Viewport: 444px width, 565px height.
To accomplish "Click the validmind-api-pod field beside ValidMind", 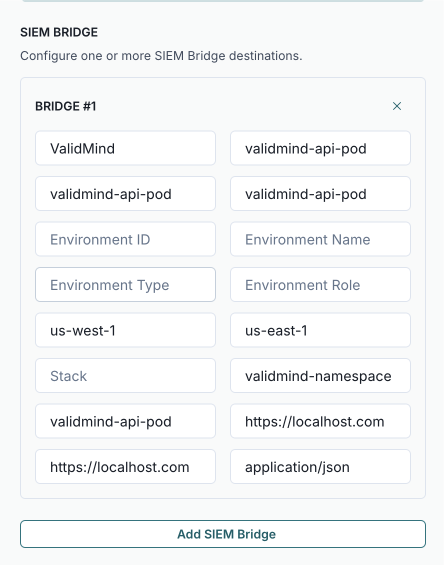I will [x=320, y=148].
